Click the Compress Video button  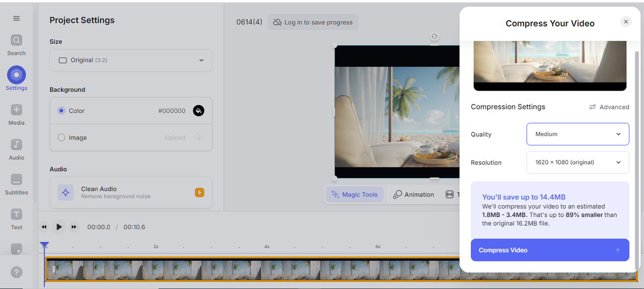click(x=550, y=250)
